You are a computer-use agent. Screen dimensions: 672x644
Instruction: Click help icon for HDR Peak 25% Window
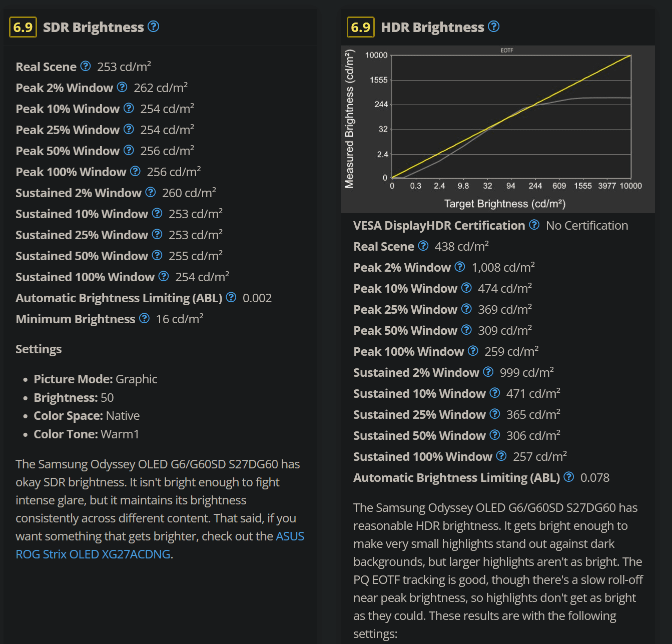466,309
